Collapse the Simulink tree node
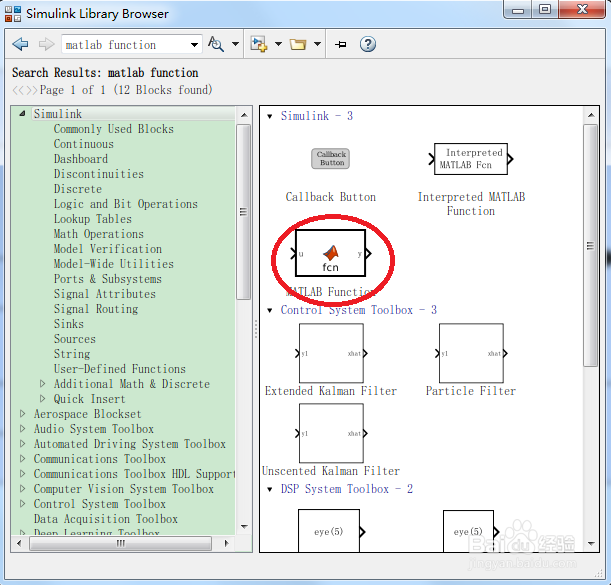The width and height of the screenshot is (611, 585). (x=23, y=114)
